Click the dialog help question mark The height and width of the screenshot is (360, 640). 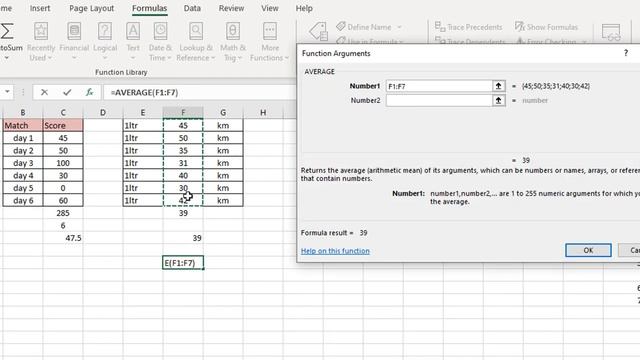click(626, 53)
